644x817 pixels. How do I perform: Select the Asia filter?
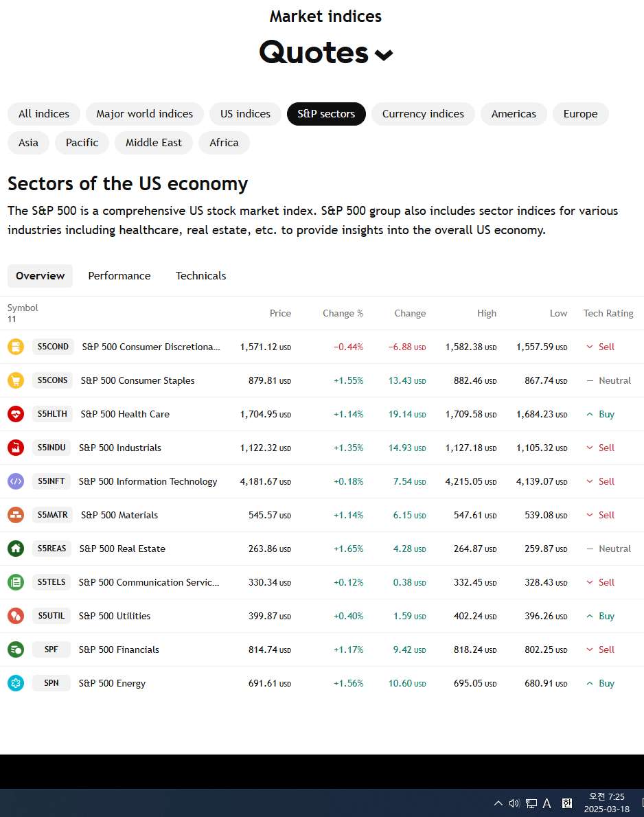coord(28,143)
